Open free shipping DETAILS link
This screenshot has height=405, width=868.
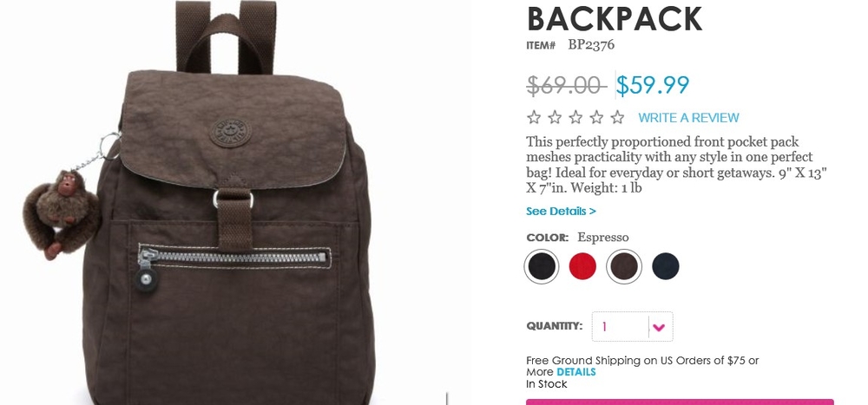[576, 372]
